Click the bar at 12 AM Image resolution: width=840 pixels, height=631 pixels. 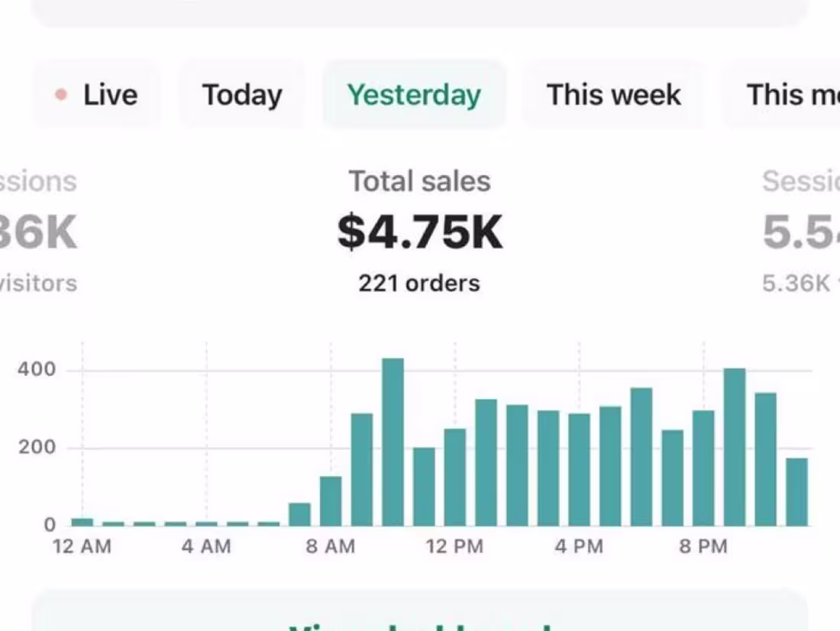[x=82, y=523]
